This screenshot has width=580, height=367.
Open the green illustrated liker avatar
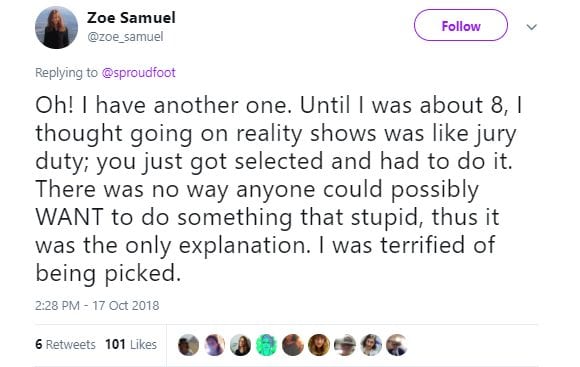point(267,345)
